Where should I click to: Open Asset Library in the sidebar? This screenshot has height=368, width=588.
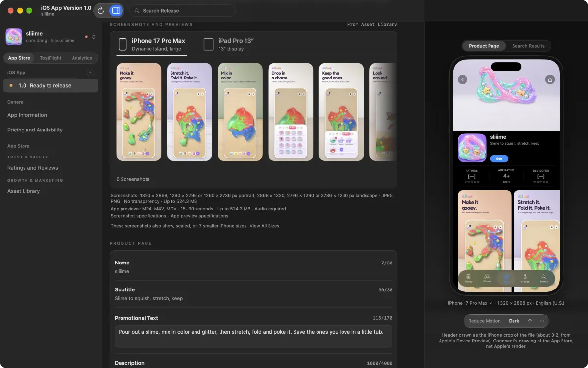pyautogui.click(x=24, y=191)
